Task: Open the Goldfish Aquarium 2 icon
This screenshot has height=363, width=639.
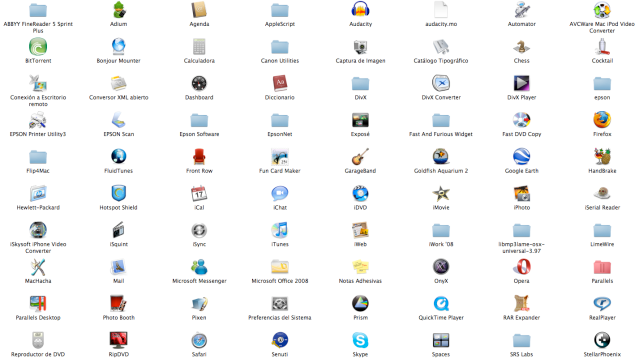Action: (x=441, y=156)
